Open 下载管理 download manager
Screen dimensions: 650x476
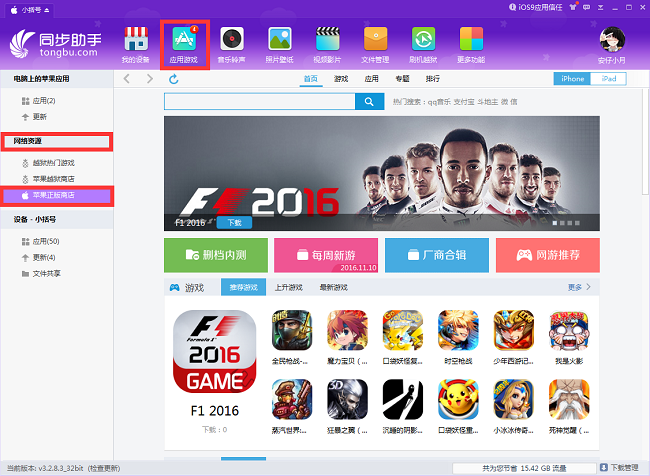[619, 468]
